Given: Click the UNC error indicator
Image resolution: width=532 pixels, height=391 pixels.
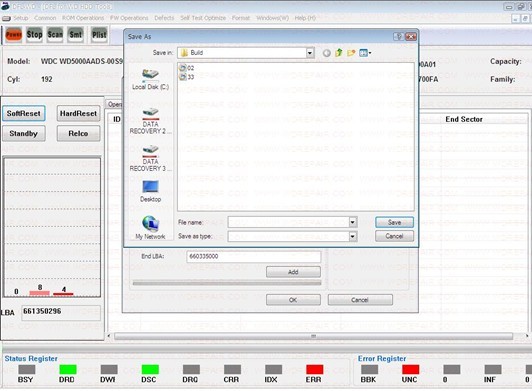Looking at the screenshot, I should [x=410, y=369].
